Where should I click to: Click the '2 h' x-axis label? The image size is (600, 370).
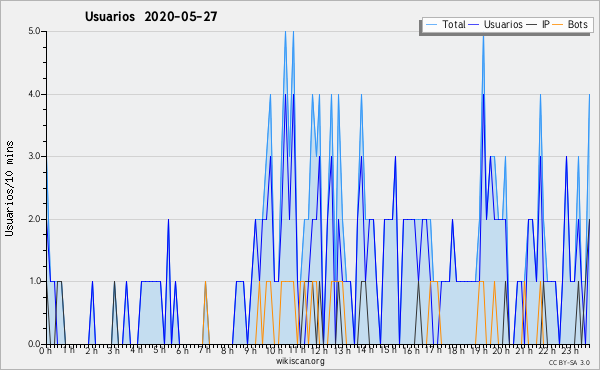tap(91, 350)
